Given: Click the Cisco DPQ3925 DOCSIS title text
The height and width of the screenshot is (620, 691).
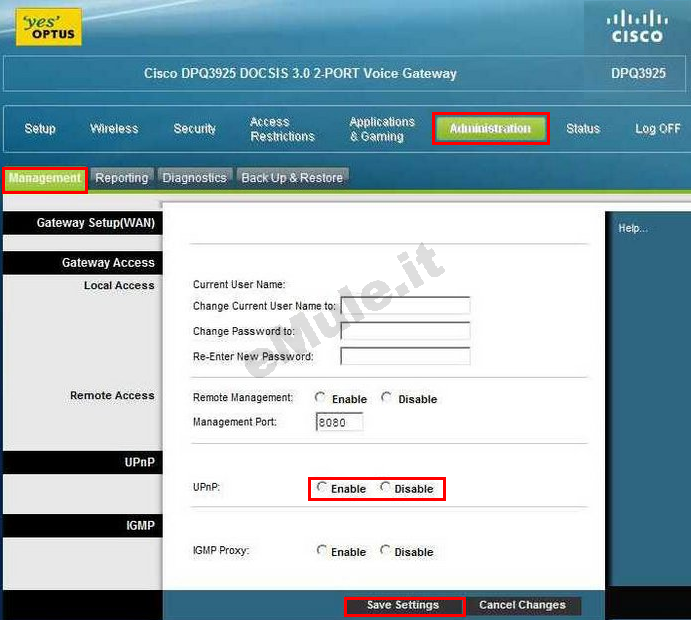Looking at the screenshot, I should [x=300, y=73].
